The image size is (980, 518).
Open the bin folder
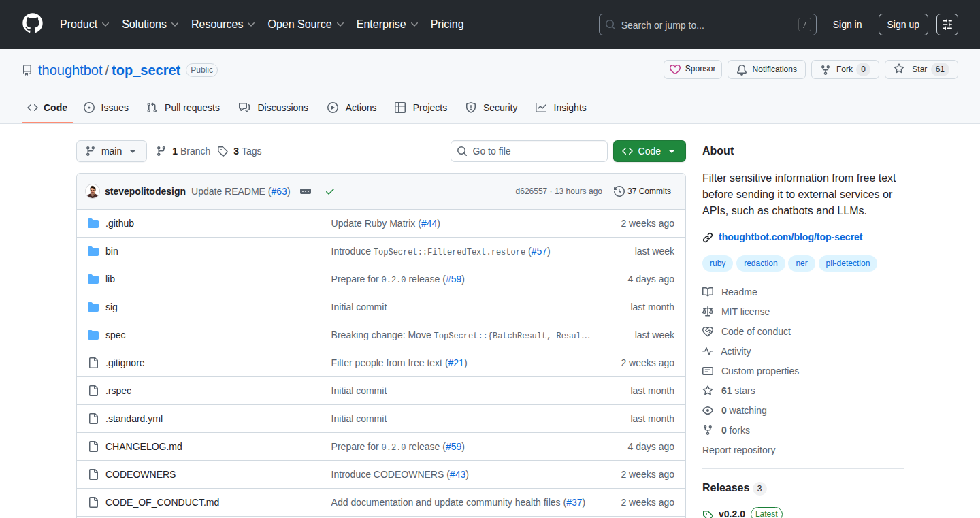click(x=112, y=251)
